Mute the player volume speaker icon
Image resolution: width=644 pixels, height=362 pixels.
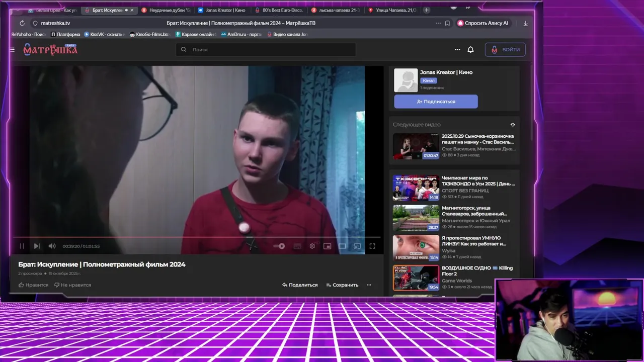click(x=52, y=246)
